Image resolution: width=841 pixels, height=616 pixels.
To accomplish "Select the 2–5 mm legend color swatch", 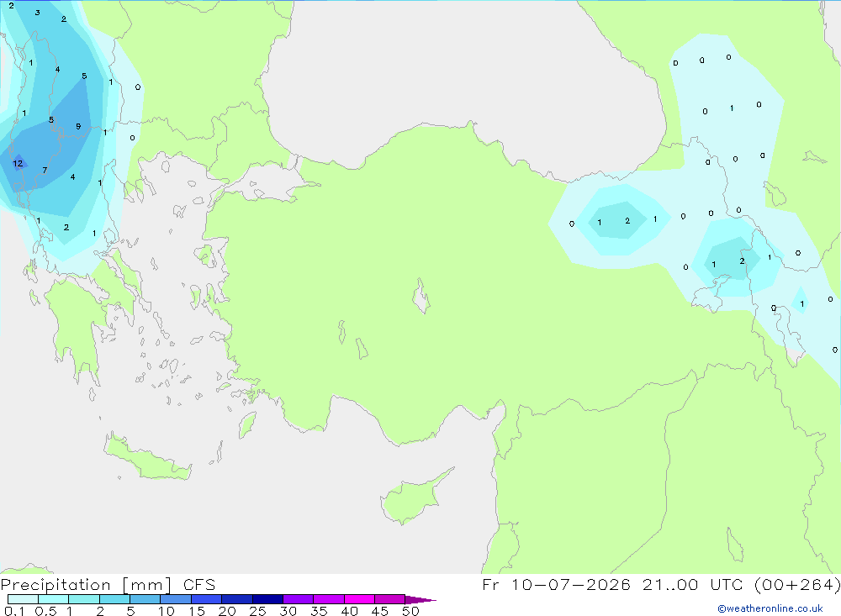I will (x=114, y=599).
